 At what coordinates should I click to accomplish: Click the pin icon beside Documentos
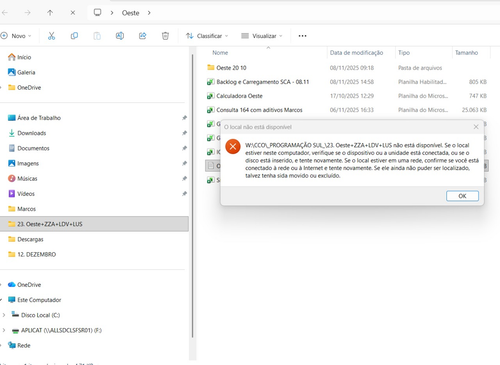coord(184,148)
